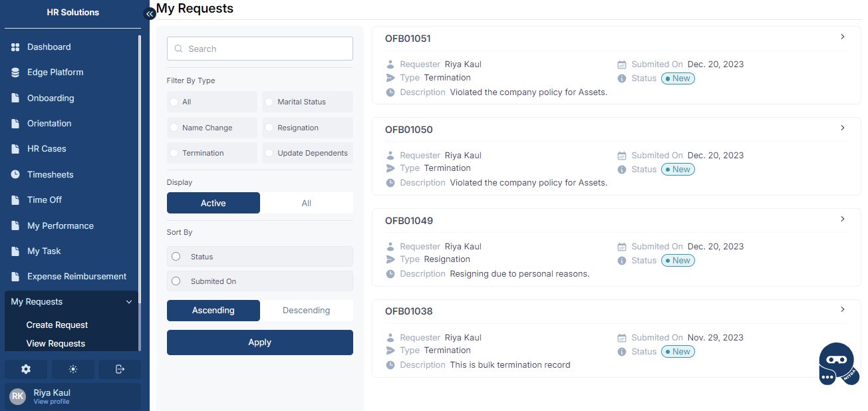Screen dimensions: 868x411
Task: Click the Onboarding document icon
Action: pos(15,98)
